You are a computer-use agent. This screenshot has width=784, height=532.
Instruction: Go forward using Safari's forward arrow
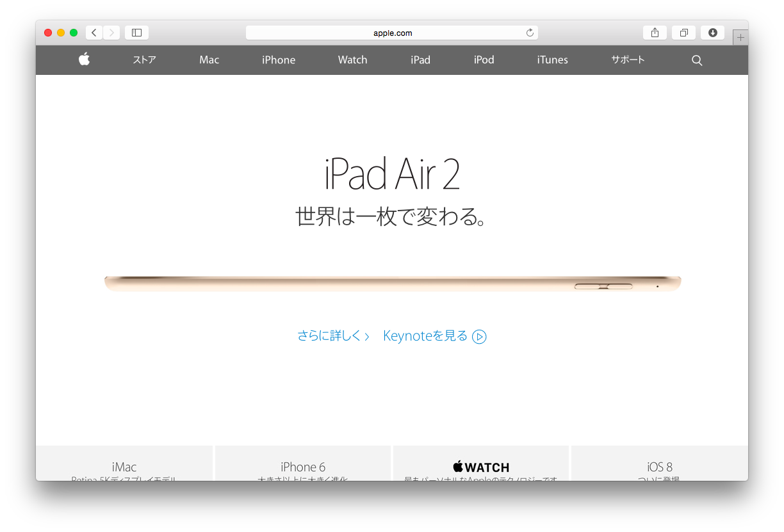tap(111, 33)
